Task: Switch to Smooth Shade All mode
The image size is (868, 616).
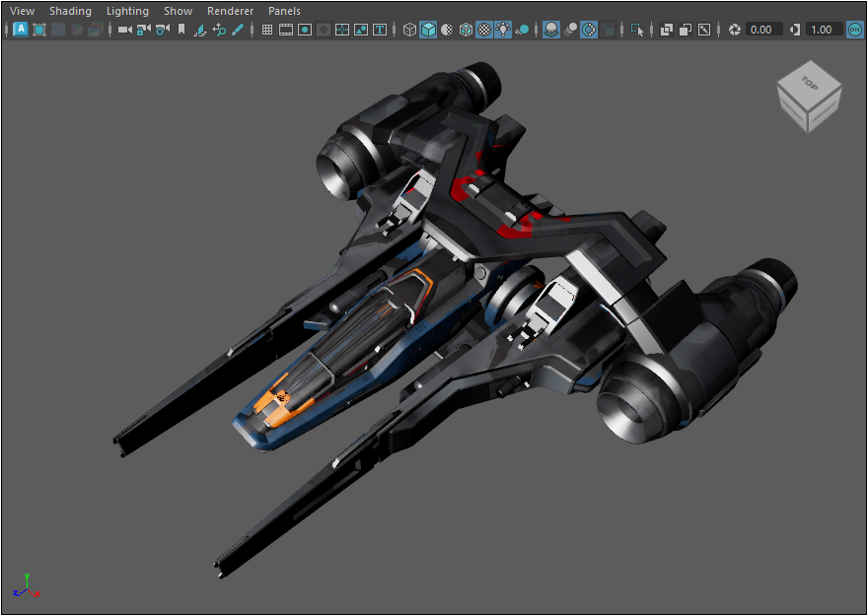Action: click(428, 30)
